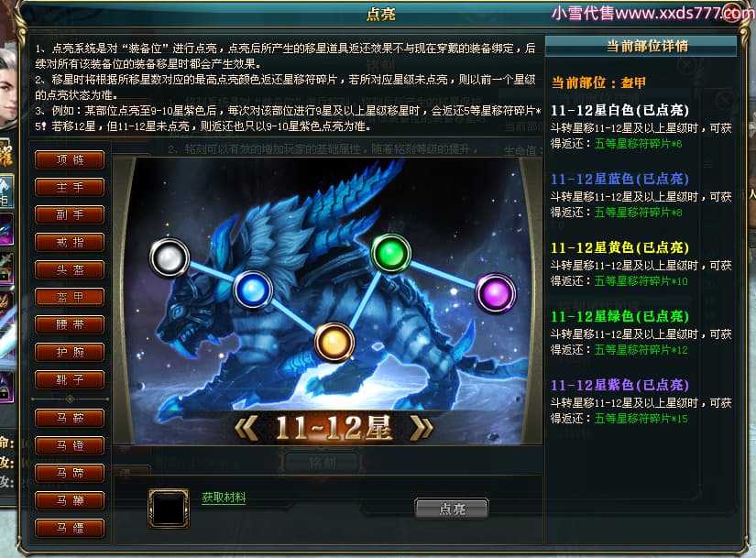This screenshot has height=558, width=756.
Task: Select the 头盔 equipment slot
Action: click(x=70, y=269)
